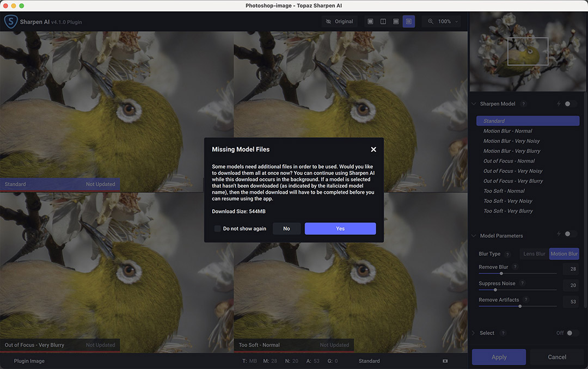Click the camera icon in status bar
588x369 pixels.
tap(445, 361)
